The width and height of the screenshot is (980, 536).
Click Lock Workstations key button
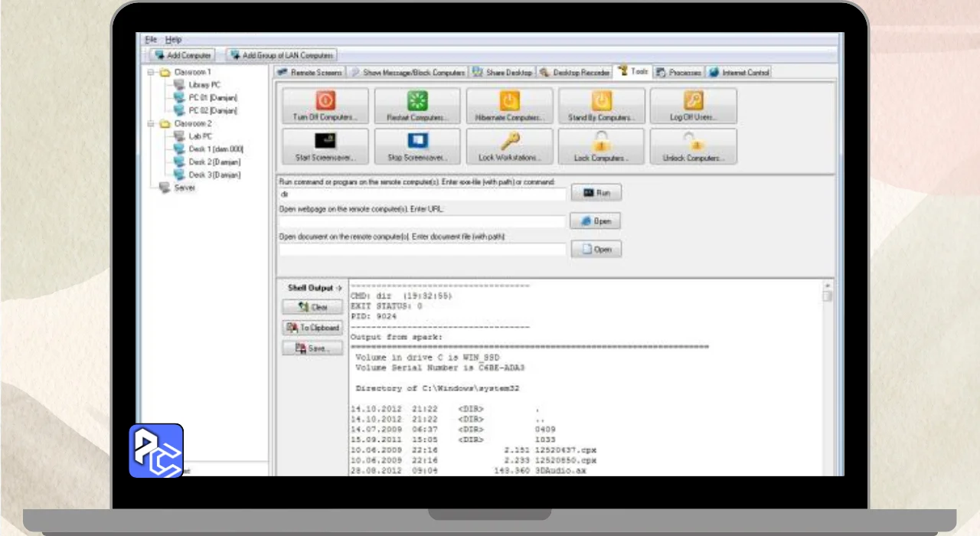tap(509, 146)
